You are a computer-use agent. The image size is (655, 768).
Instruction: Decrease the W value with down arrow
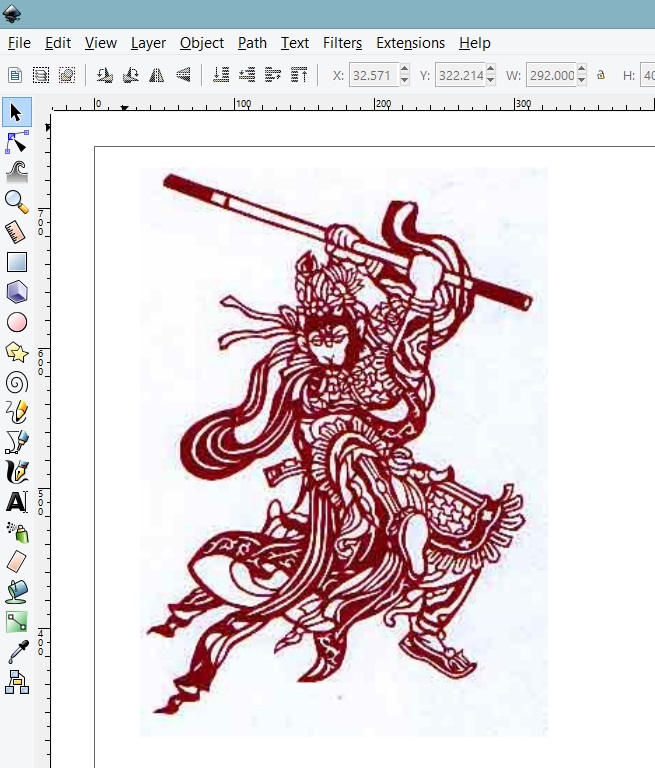[582, 80]
